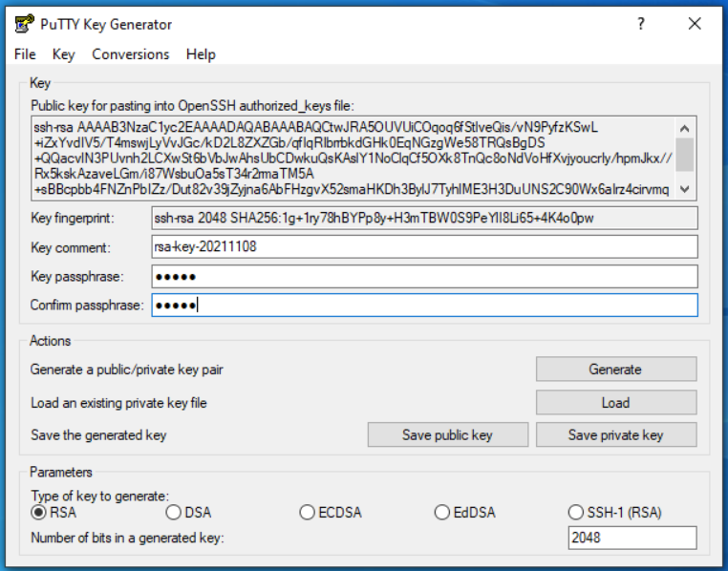Image resolution: width=728 pixels, height=571 pixels.
Task: Select the SSH-1 (RSA) key type
Action: click(x=576, y=513)
